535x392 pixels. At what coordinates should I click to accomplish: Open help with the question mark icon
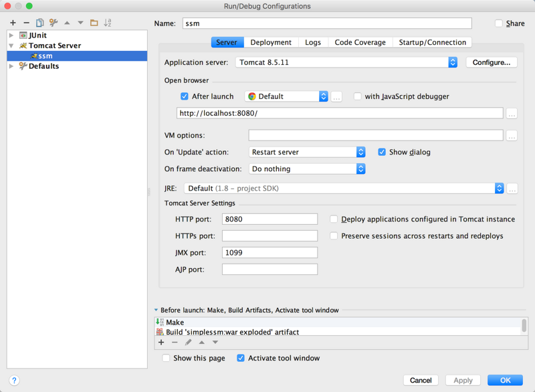click(x=14, y=381)
